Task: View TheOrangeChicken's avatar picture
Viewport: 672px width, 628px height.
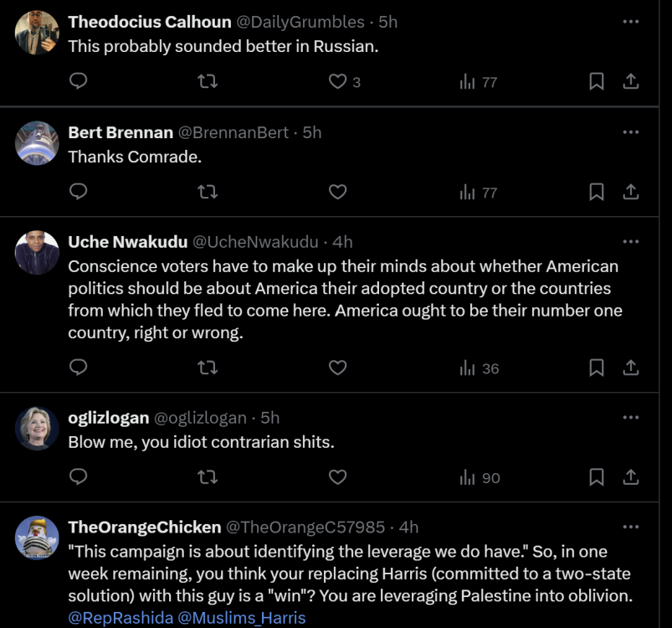Action: (x=37, y=538)
